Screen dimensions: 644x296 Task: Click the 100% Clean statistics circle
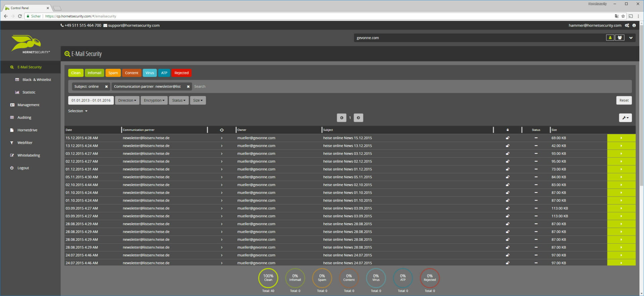268,278
